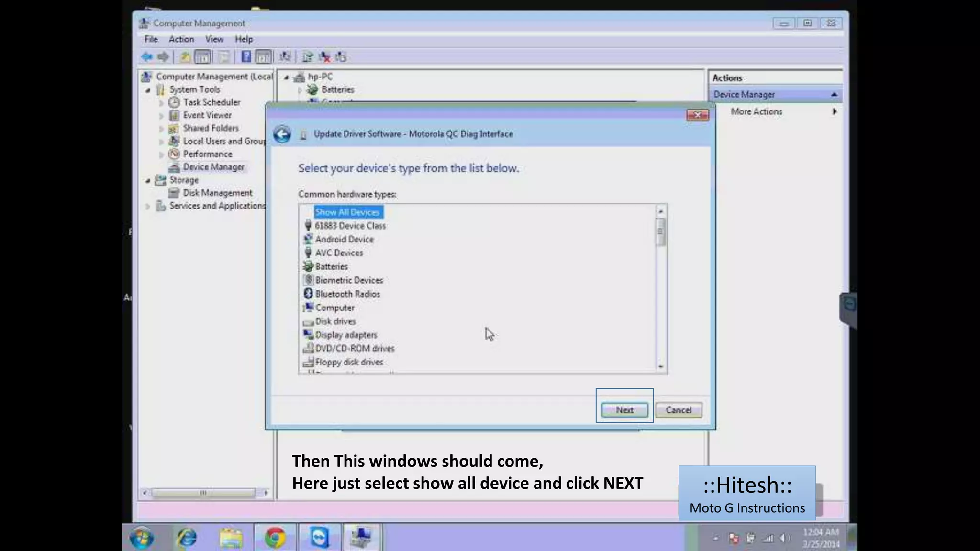
Task: Click the Back arrow toolbar icon
Action: pos(147,57)
